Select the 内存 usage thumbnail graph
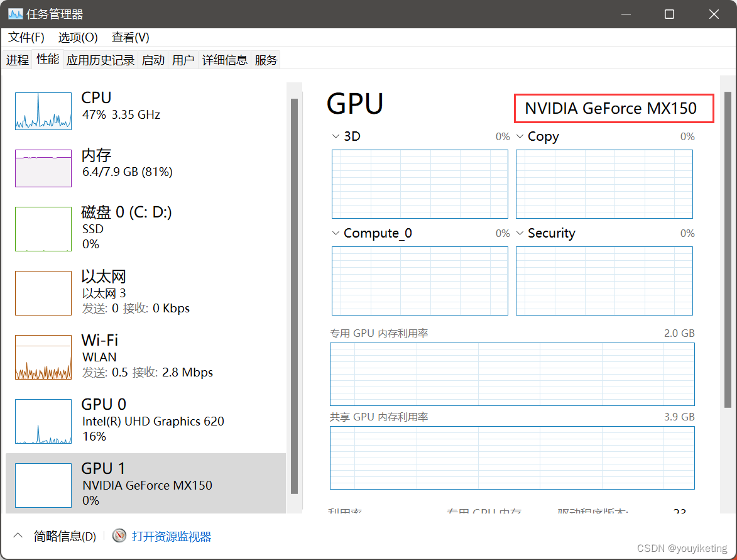The image size is (737, 560). (43, 168)
